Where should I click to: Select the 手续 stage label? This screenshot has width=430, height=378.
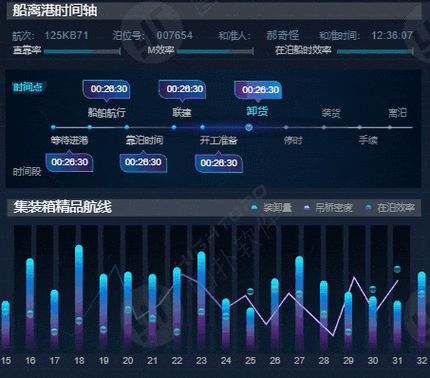(368, 140)
